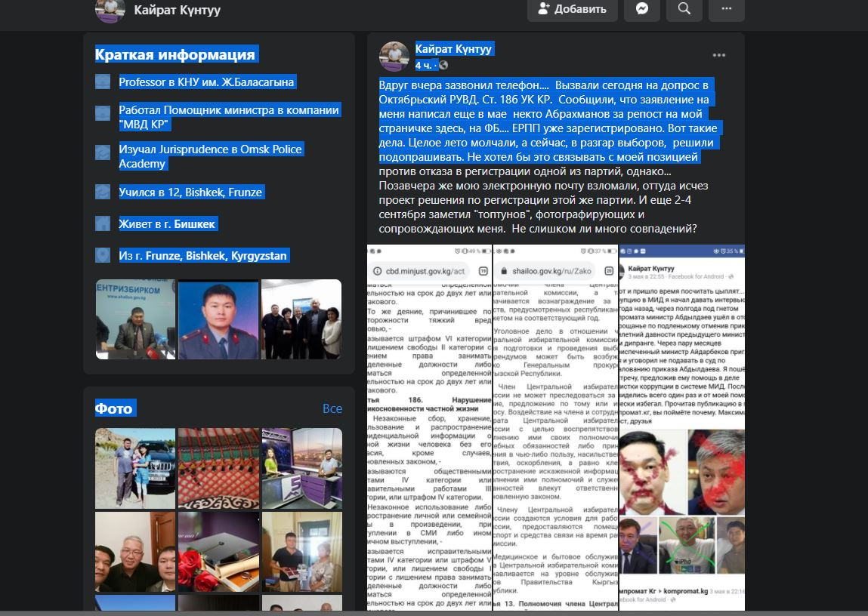
Task: Open photo of three men close together
Action: [135, 552]
